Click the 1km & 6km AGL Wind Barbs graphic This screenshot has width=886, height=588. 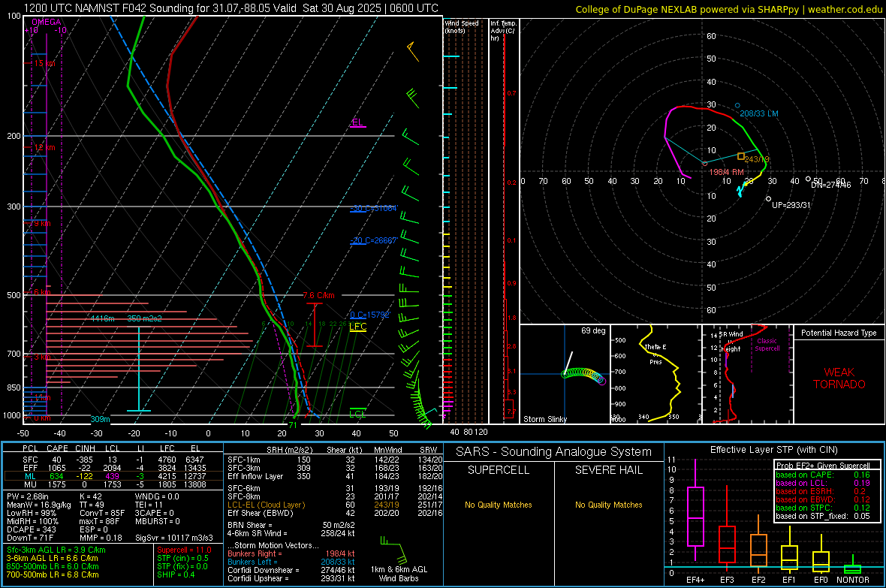click(399, 559)
